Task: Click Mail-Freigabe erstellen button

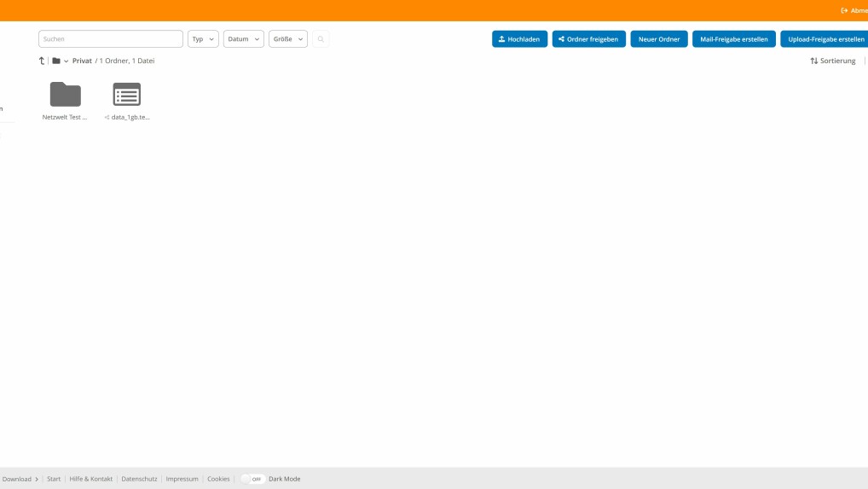Action: 733,39
